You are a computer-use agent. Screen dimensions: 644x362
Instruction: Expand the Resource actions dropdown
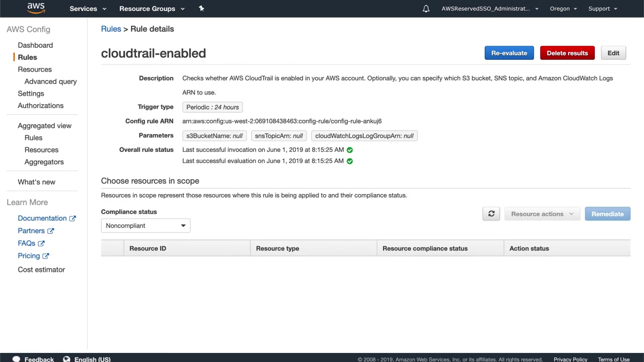542,214
